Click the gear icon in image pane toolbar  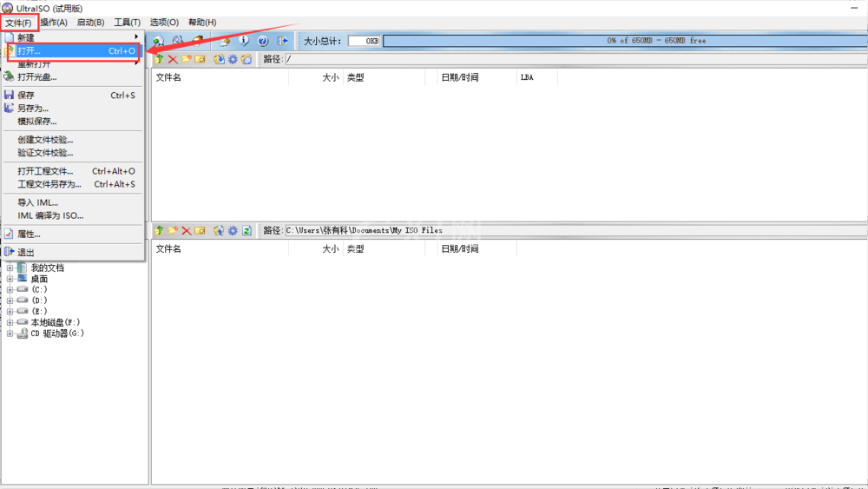(233, 59)
